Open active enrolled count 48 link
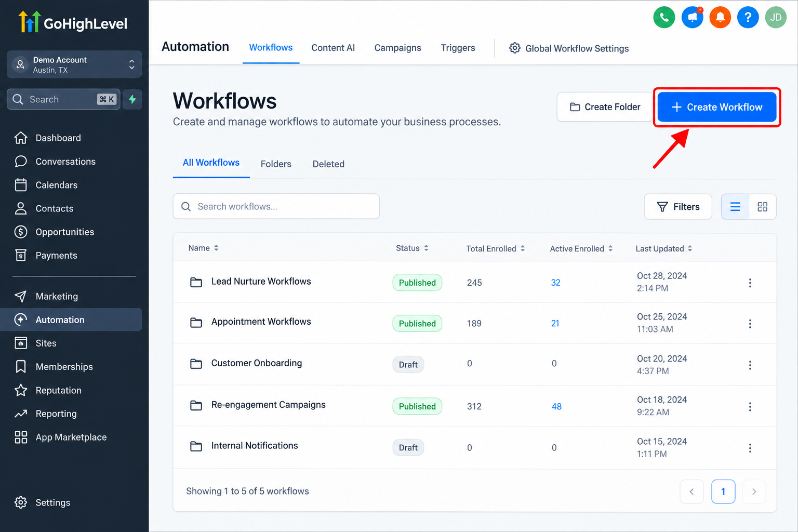The height and width of the screenshot is (532, 798). coord(556,407)
